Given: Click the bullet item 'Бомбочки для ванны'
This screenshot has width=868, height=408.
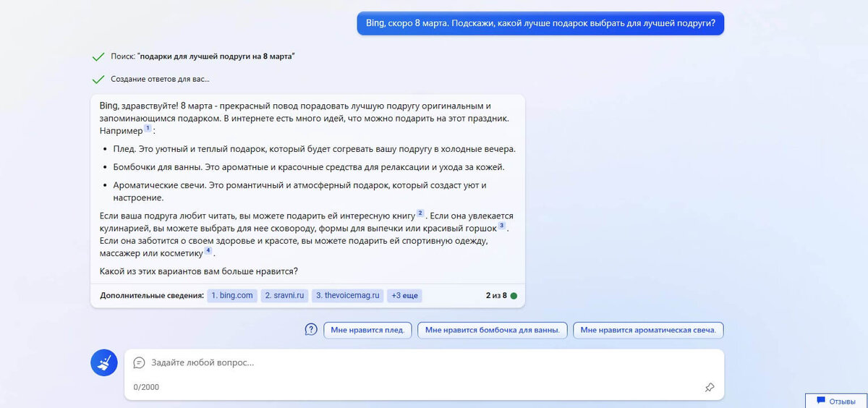Looking at the screenshot, I should click(308, 167).
